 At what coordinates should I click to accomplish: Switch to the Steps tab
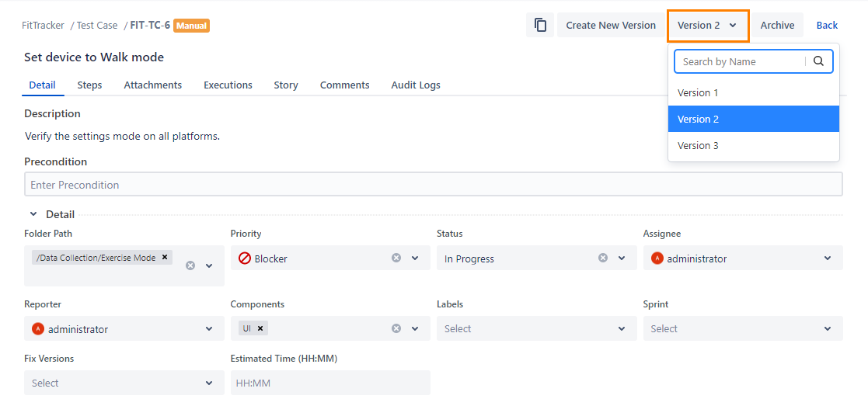tap(89, 85)
